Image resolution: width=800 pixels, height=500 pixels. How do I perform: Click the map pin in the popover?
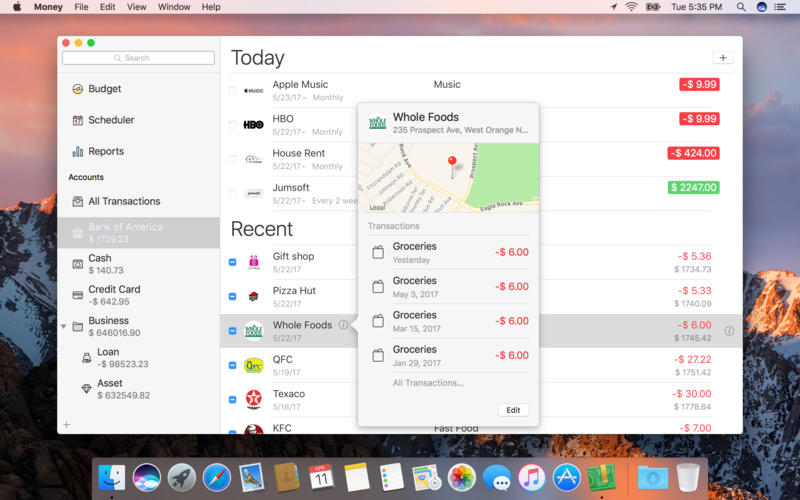452,166
